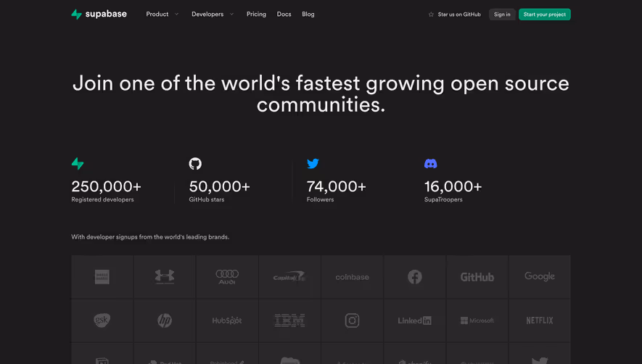The width and height of the screenshot is (642, 364).
Task: Click the GitHub stars label
Action: pos(206,199)
